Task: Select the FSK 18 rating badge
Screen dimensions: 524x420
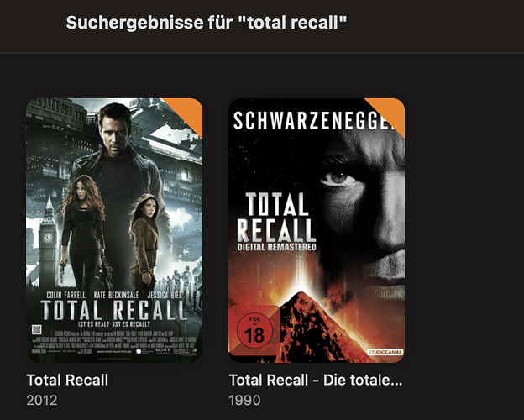Action: [254, 330]
